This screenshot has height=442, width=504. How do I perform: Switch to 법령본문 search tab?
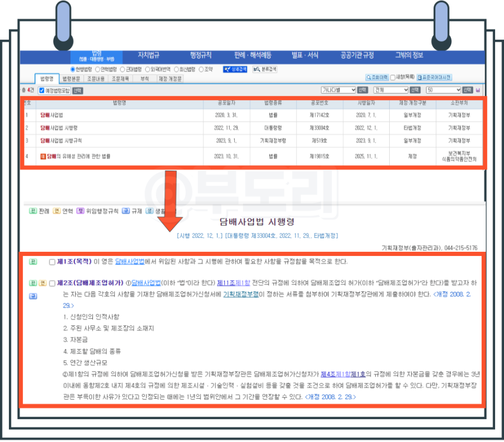tap(71, 79)
